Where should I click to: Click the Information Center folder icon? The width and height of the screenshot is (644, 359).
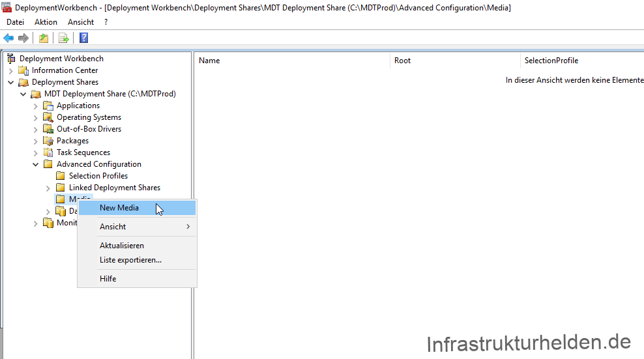tap(23, 70)
